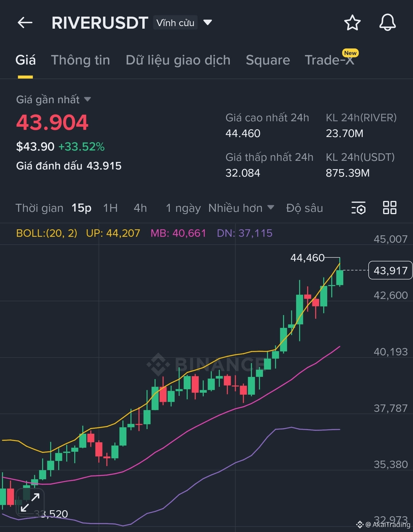This screenshot has width=413, height=532.
Task: Tap the back arrow icon
Action: click(25, 23)
